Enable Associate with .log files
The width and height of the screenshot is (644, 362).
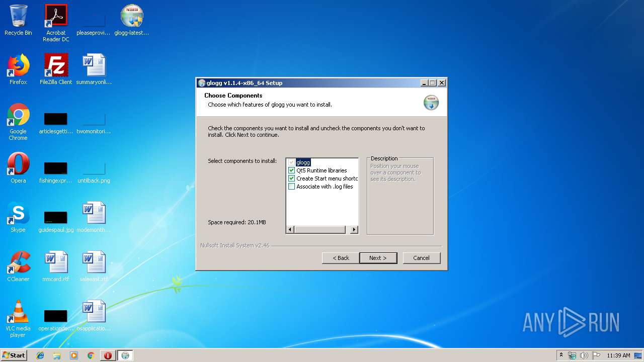(x=291, y=187)
